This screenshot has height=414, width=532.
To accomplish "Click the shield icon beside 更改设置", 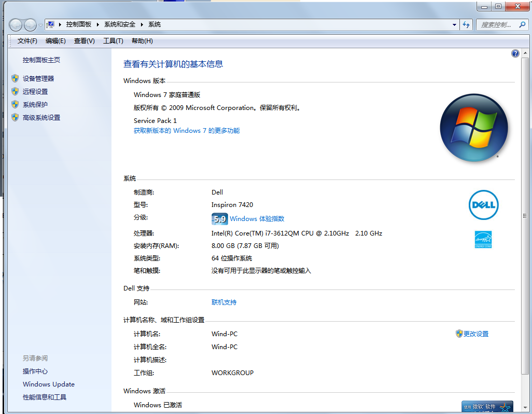I will (x=459, y=334).
